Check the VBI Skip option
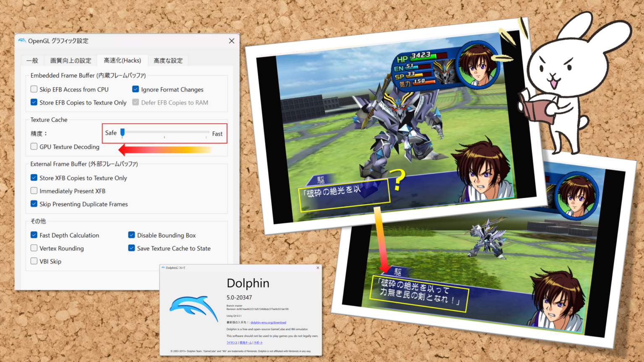Viewport: 644px width, 362px height. tap(34, 261)
